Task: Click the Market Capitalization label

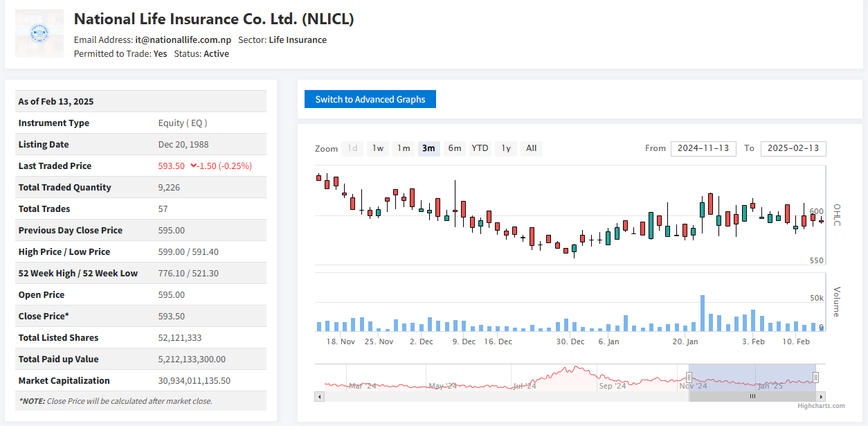Action: [x=64, y=381]
